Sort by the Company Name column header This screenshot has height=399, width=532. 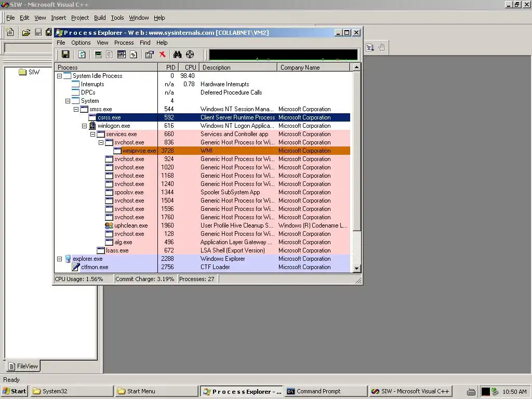pos(313,67)
